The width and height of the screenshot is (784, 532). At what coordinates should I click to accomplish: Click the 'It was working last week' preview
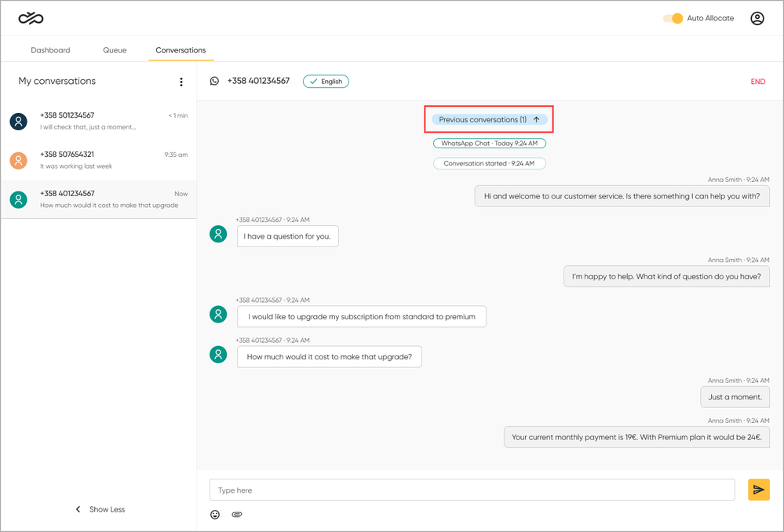[76, 166]
